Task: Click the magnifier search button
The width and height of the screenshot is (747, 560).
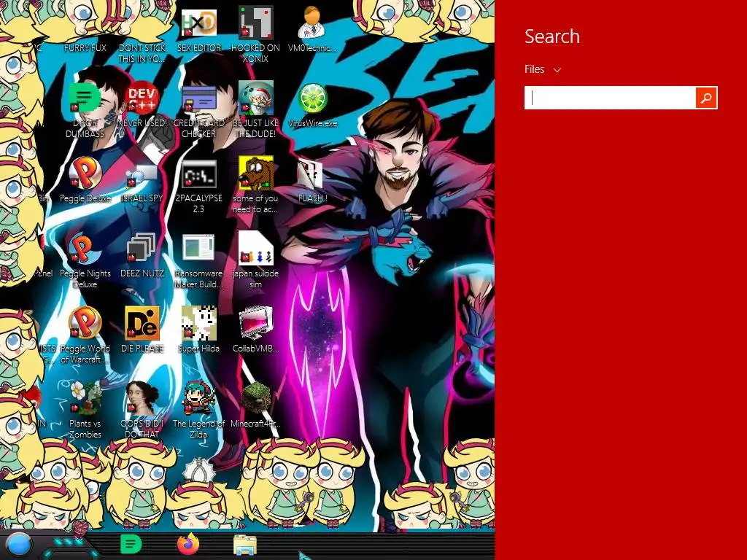Action: click(706, 98)
